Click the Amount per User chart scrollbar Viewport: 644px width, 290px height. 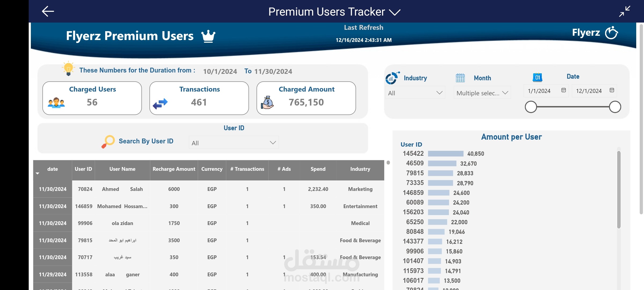click(619, 190)
